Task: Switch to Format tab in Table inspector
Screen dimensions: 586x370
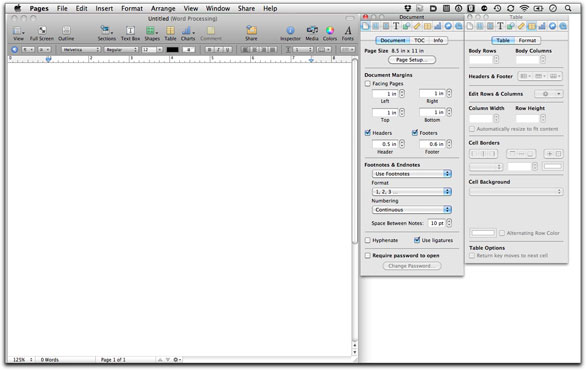Action: click(527, 40)
